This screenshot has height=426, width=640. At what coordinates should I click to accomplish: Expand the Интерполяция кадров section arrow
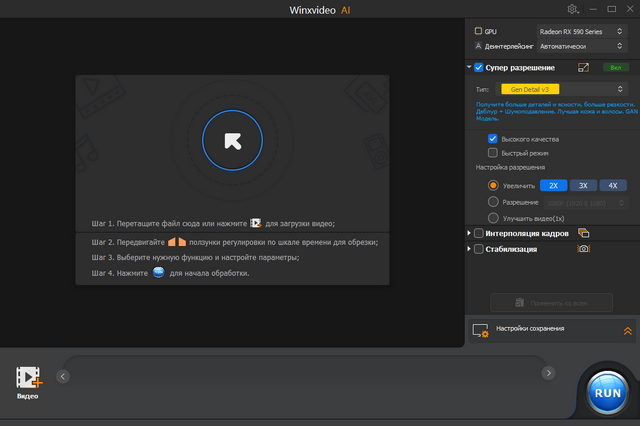pos(469,233)
